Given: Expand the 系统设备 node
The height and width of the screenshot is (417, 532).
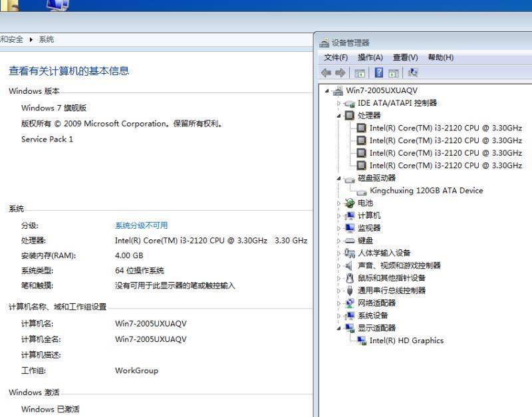Looking at the screenshot, I should (x=338, y=316).
